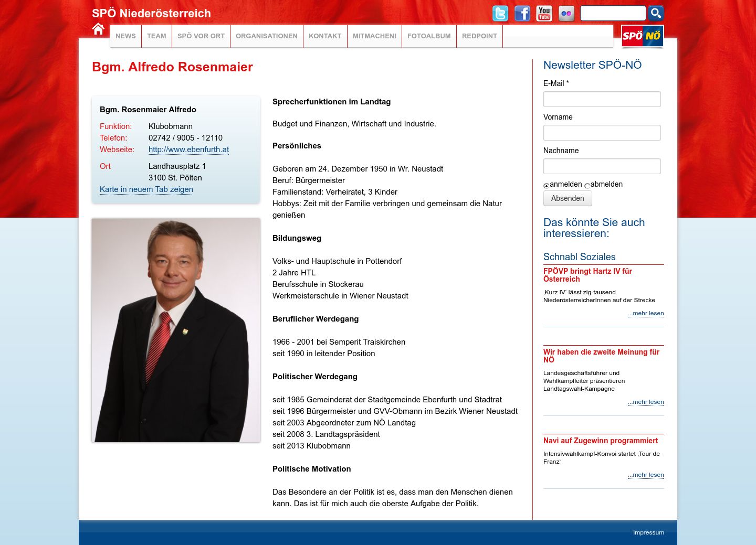Click the Politischer Werdegang heading
Image resolution: width=756 pixels, height=545 pixels.
coord(314,377)
